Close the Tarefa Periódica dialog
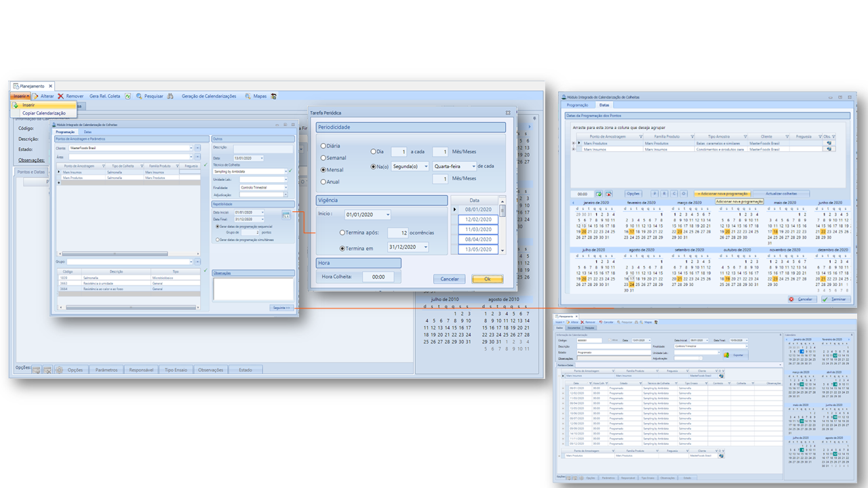868x488 pixels. [x=507, y=113]
